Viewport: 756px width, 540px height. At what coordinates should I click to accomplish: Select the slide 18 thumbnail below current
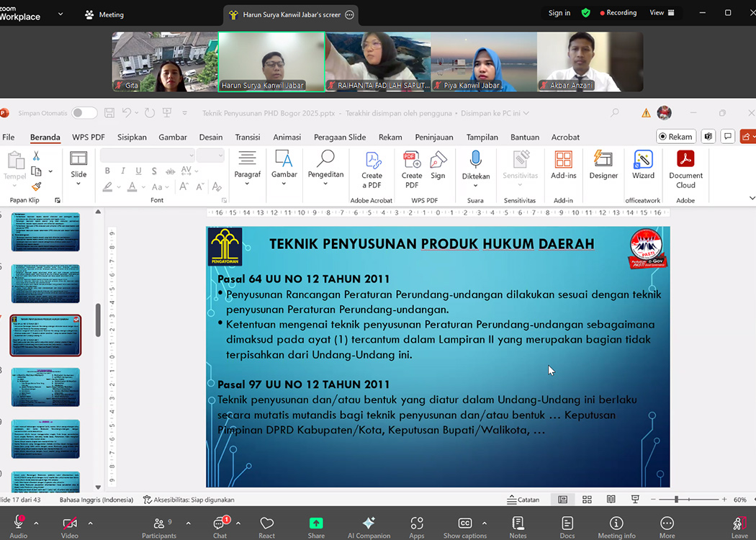tap(45, 387)
